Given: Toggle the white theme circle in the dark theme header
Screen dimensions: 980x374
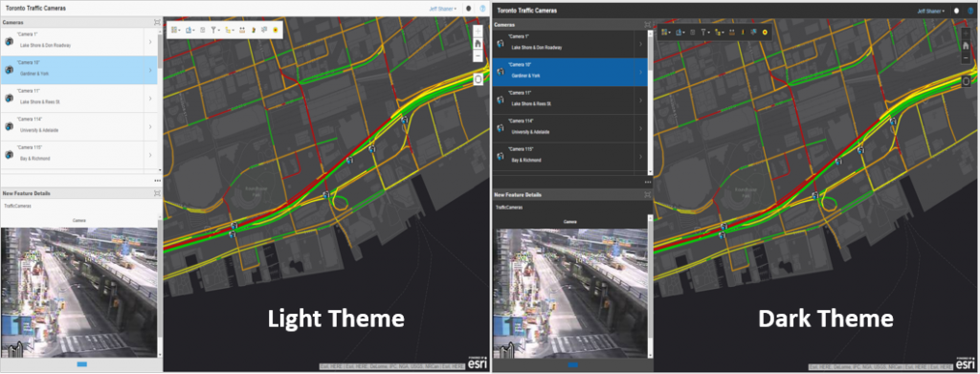Looking at the screenshot, I should [957, 11].
